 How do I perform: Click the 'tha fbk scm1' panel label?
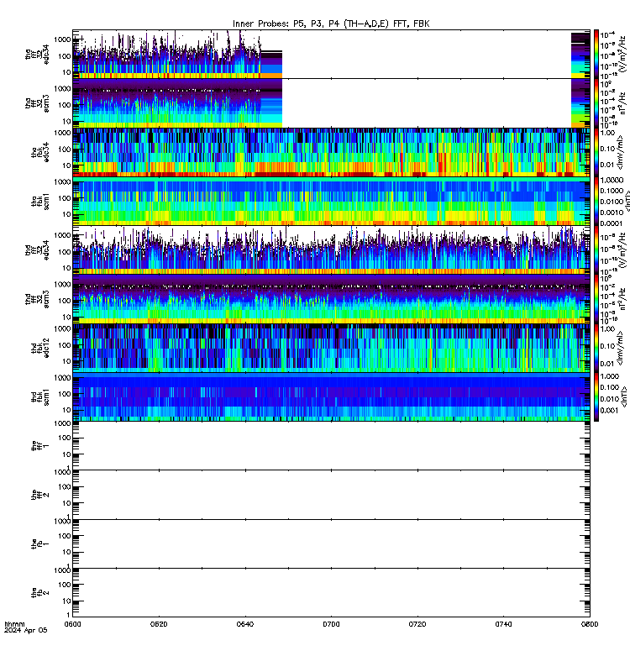[40, 202]
